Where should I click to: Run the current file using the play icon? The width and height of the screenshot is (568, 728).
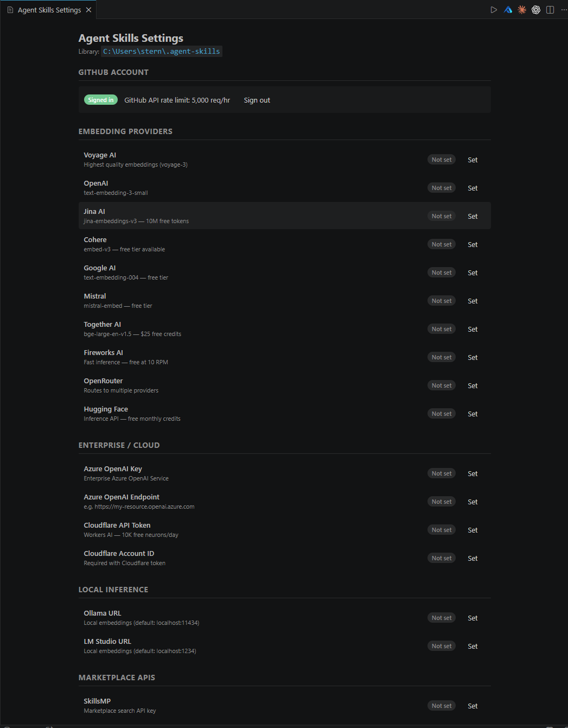pos(494,9)
